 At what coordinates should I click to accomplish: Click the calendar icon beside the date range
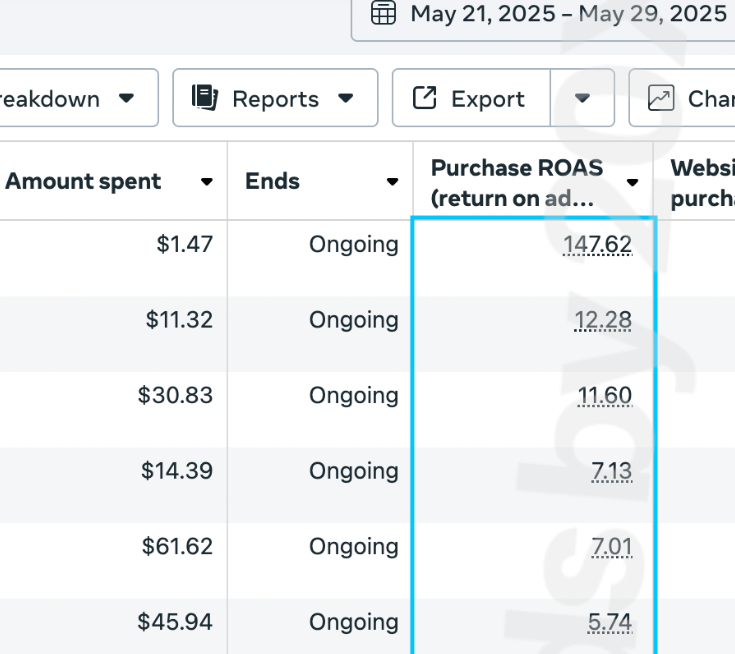coord(384,14)
